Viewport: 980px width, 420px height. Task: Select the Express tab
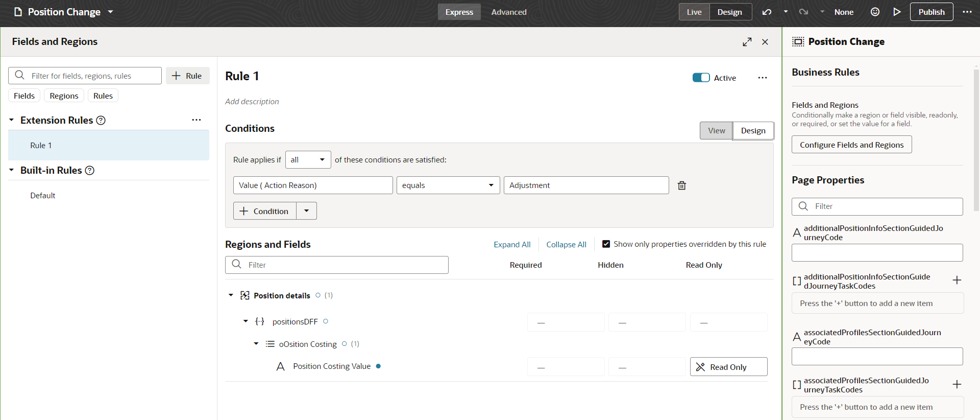(x=459, y=12)
